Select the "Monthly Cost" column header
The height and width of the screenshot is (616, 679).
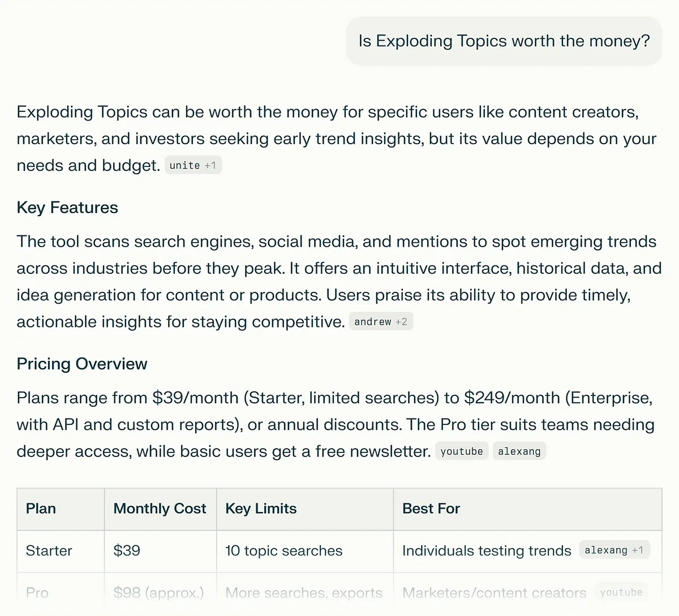(x=160, y=509)
